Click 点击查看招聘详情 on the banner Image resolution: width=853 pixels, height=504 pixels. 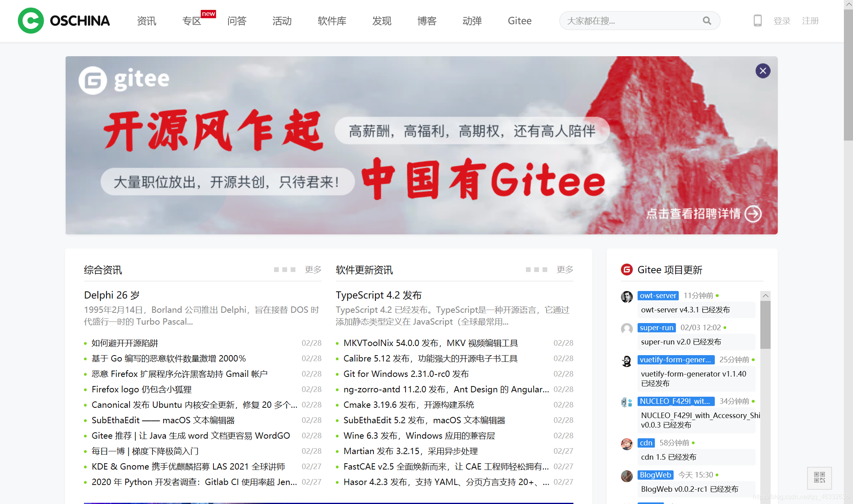click(693, 214)
